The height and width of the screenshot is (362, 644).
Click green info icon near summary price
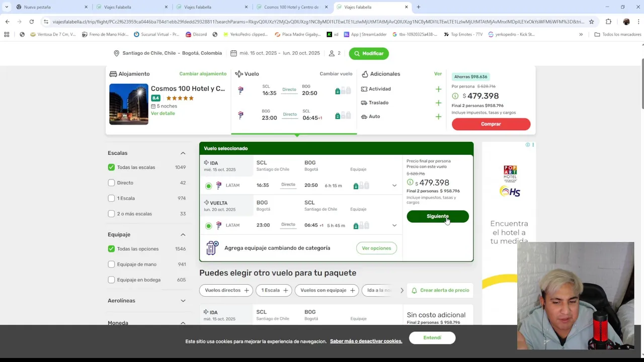coord(455,96)
